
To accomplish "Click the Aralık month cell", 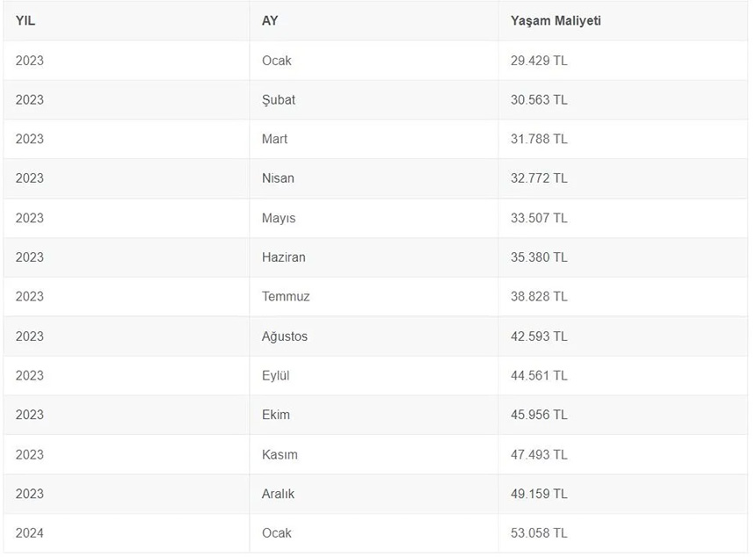I will pos(278,494).
